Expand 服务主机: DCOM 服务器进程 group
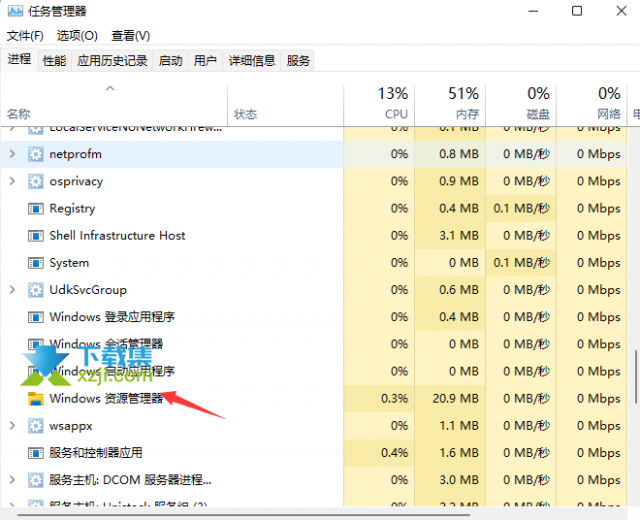Screen dimensions: 640x520 pyautogui.click(x=12, y=480)
